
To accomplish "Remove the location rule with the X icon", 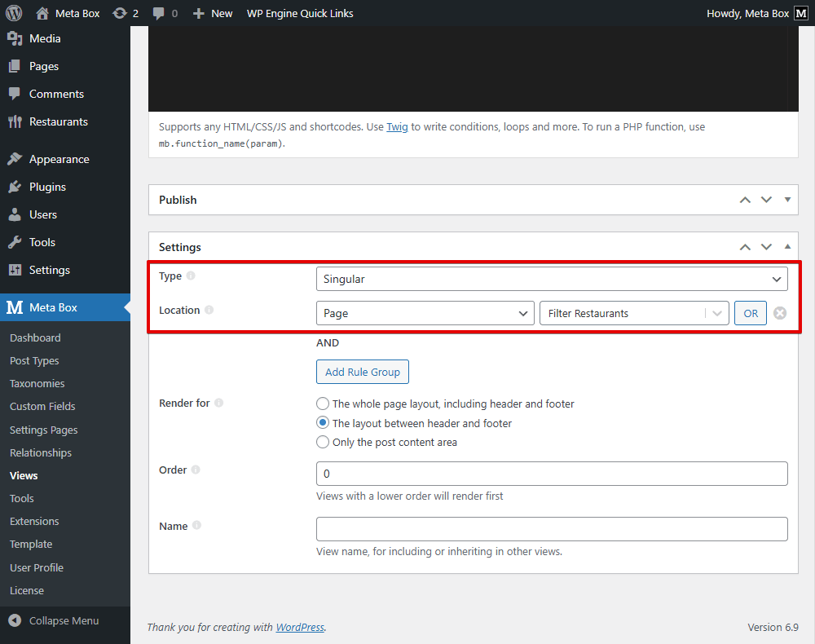I will [x=780, y=313].
